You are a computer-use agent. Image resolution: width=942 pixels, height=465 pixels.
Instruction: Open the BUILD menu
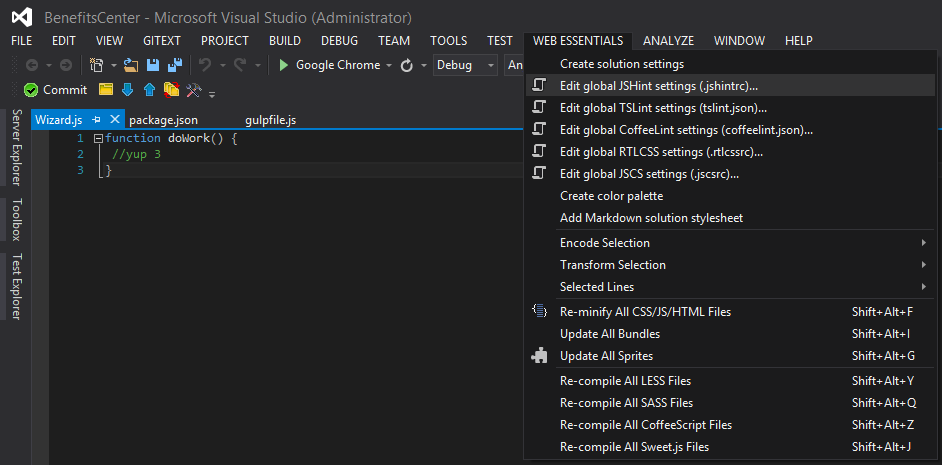tap(285, 41)
